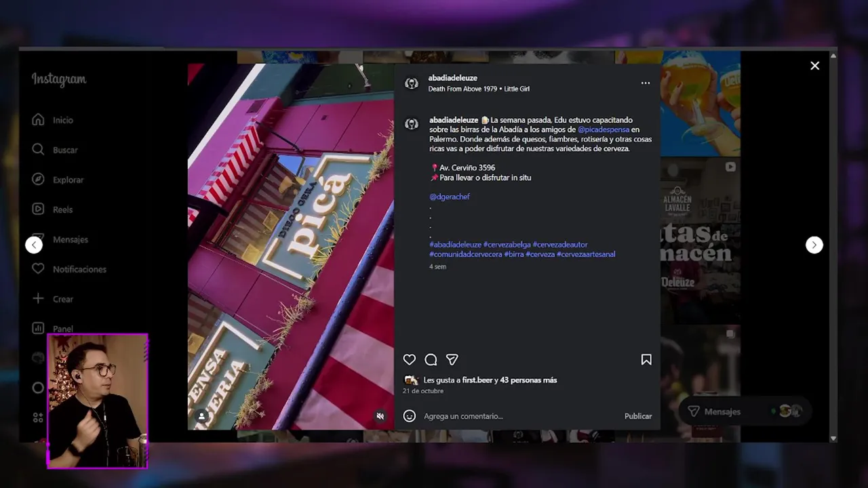Select Explorar label in sidebar
The image size is (868, 488).
pyautogui.click(x=68, y=180)
